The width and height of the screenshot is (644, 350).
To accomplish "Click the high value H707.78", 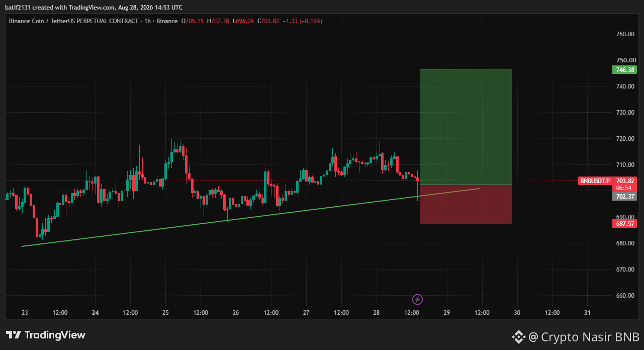I will click(x=218, y=21).
